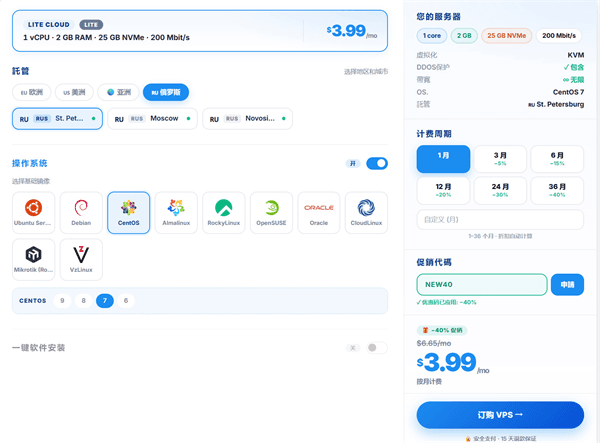Click the custom months 自定义 field
The height and width of the screenshot is (443, 600).
pyautogui.click(x=500, y=220)
